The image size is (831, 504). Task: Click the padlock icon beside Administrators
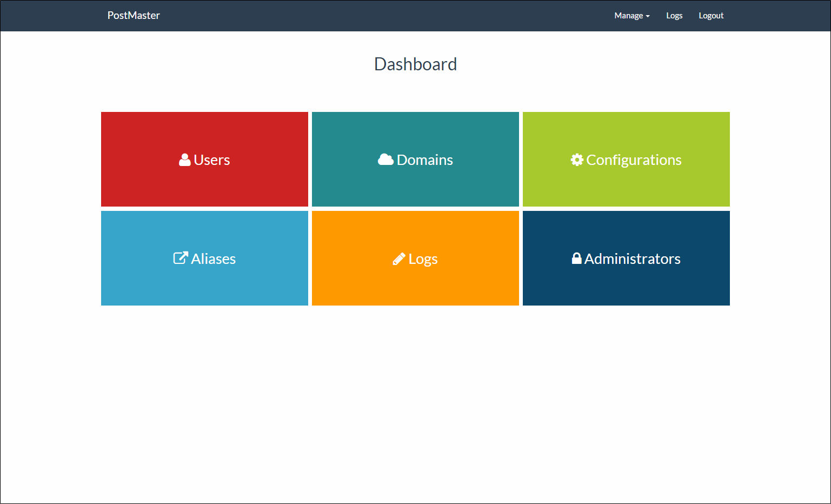click(x=576, y=258)
